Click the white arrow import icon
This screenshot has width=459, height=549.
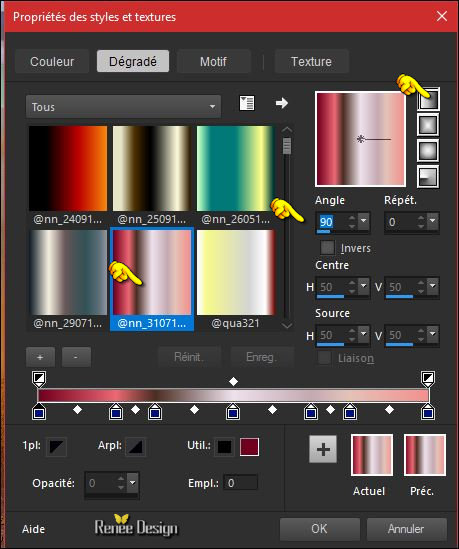click(x=282, y=103)
